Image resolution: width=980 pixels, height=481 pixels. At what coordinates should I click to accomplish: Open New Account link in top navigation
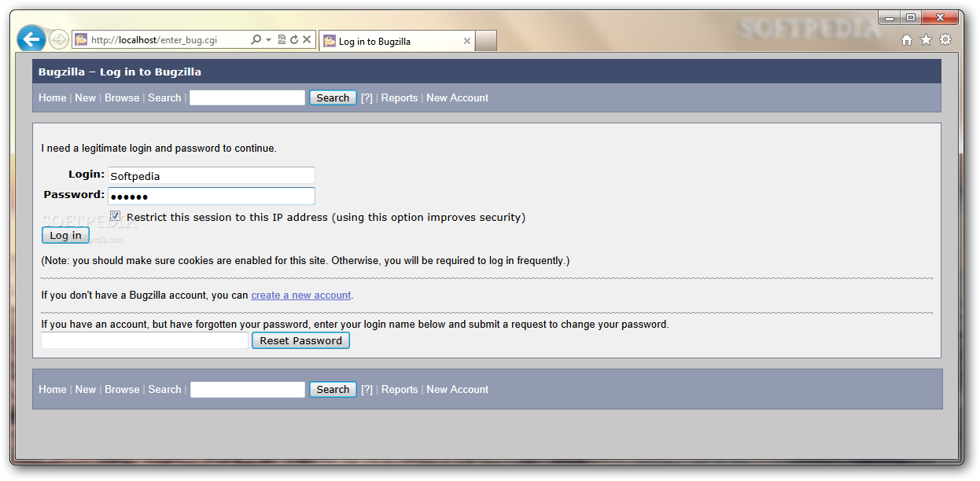click(457, 97)
